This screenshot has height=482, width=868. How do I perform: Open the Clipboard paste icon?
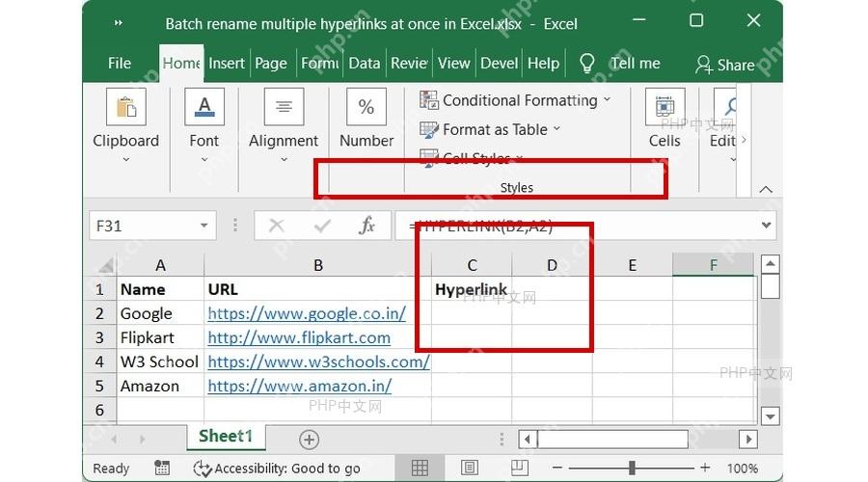pyautogui.click(x=126, y=106)
